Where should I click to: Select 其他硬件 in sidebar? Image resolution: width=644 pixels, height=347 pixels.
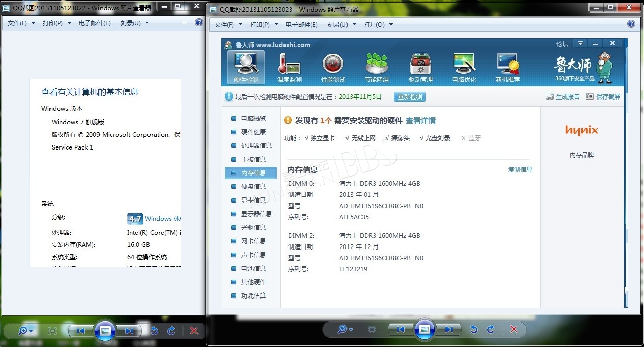252,282
